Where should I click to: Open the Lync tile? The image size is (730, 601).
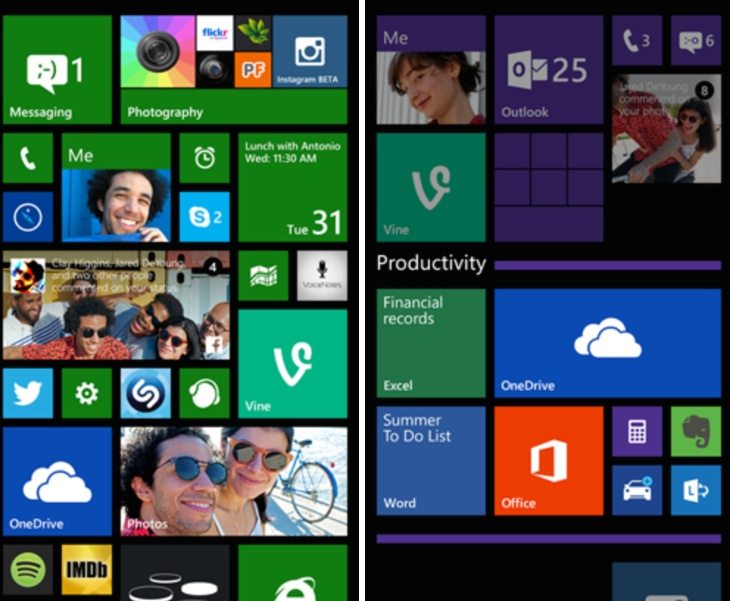(x=696, y=490)
